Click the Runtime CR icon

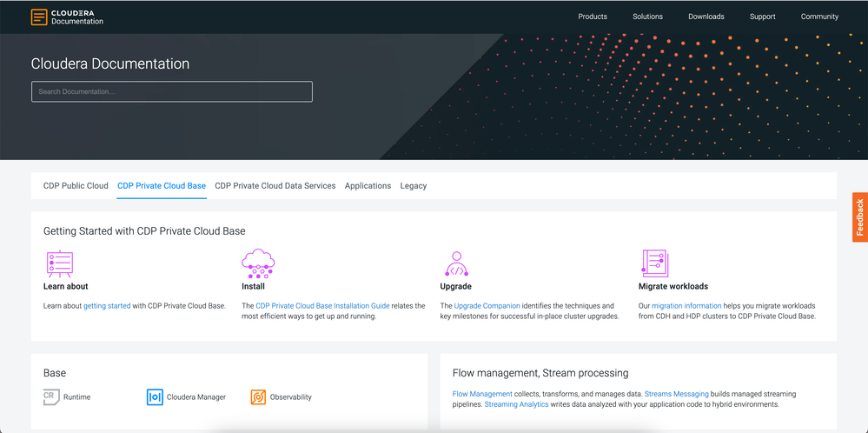[51, 397]
